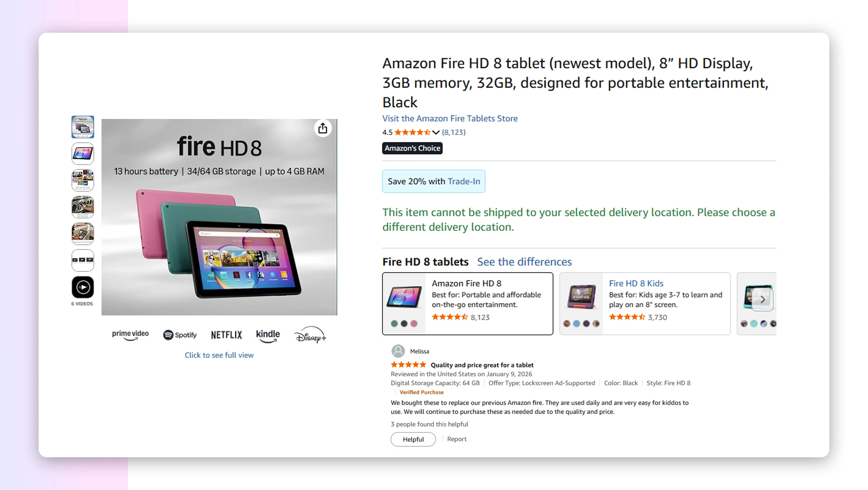The image size is (868, 490).
Task: Pick the teal green color swatch
Action: coord(394,324)
